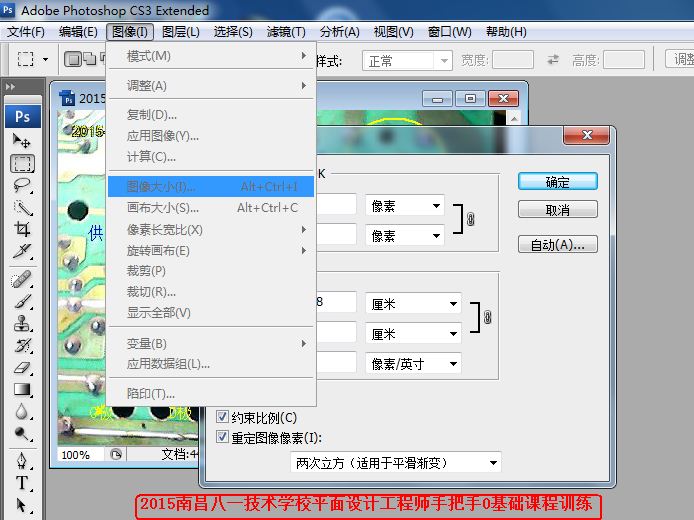Screen dimensions: 694x520
Task: Click the Ps logo atop the toolbox
Action: click(x=23, y=116)
